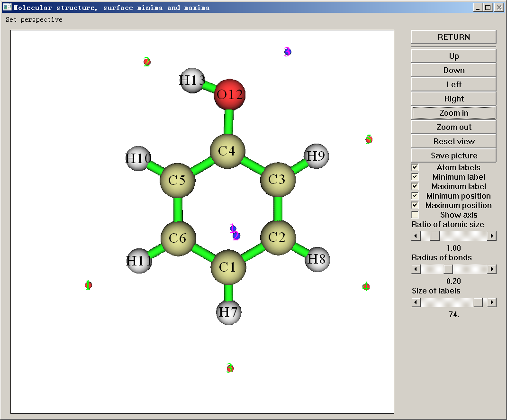Click blue minimum point 2 inside ring
Viewport: 507px width, 420px height.
click(x=236, y=236)
